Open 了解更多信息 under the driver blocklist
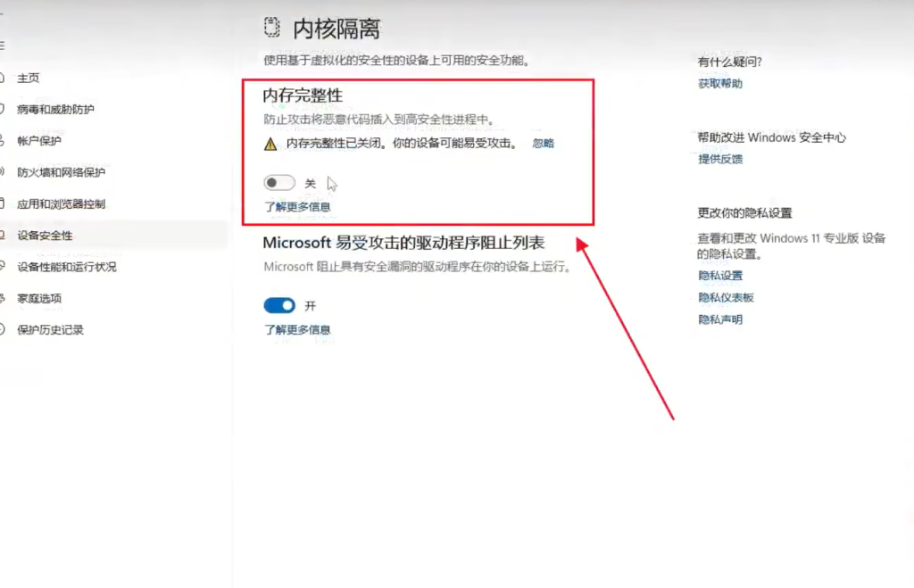The height and width of the screenshot is (588, 914). 297,329
